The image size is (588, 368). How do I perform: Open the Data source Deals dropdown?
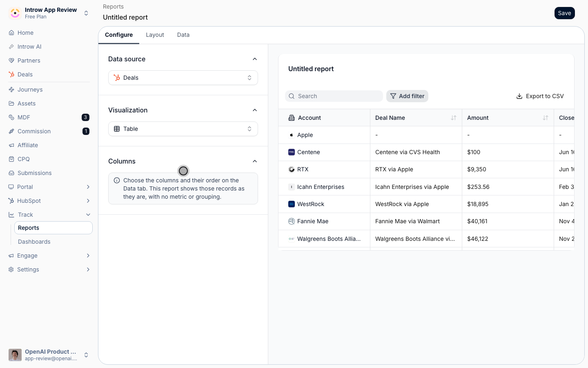183,78
